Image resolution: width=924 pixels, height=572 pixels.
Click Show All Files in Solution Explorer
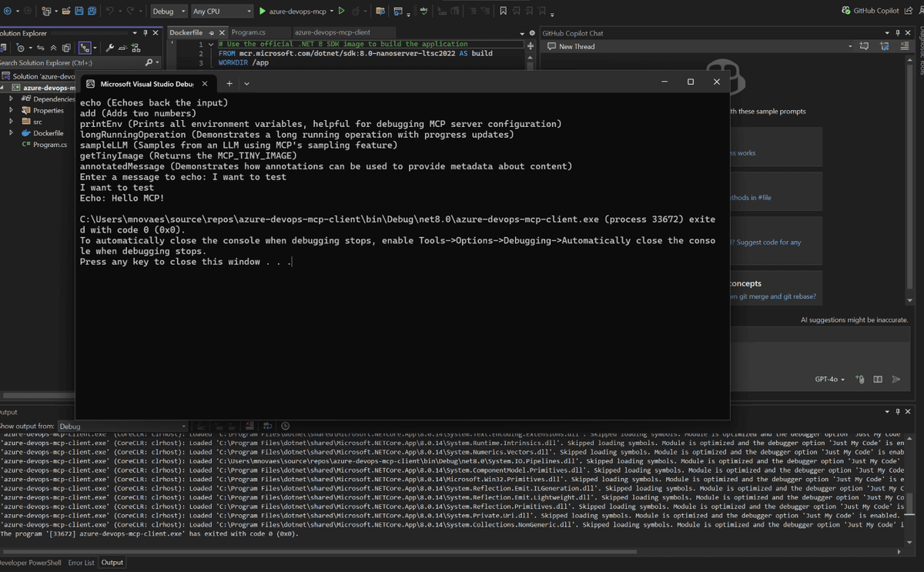click(66, 48)
